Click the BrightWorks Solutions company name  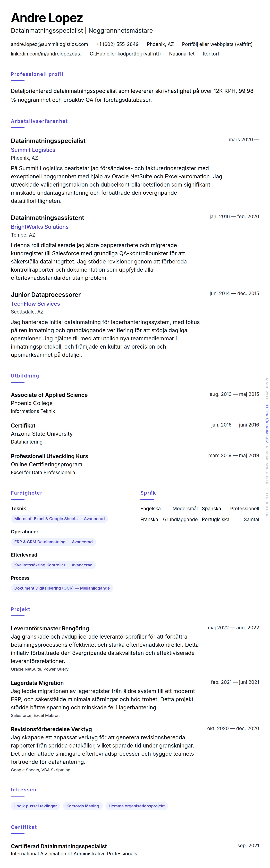click(x=40, y=227)
